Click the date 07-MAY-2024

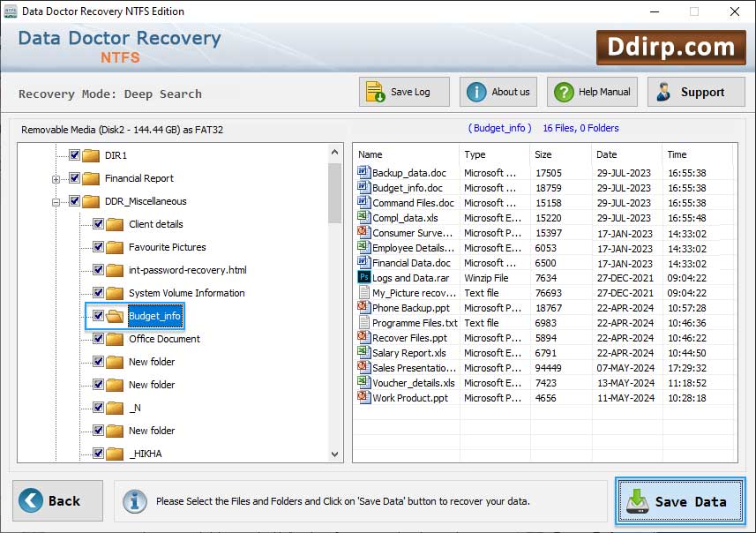tap(625, 368)
